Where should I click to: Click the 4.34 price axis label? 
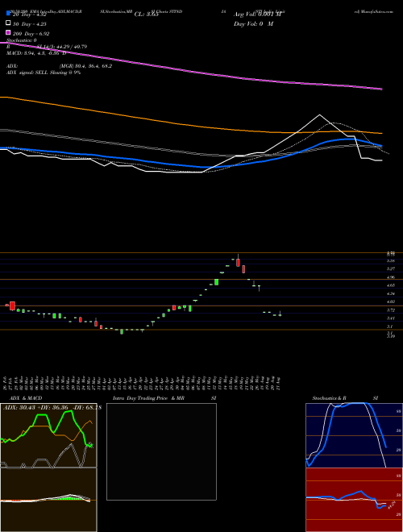point(391,293)
